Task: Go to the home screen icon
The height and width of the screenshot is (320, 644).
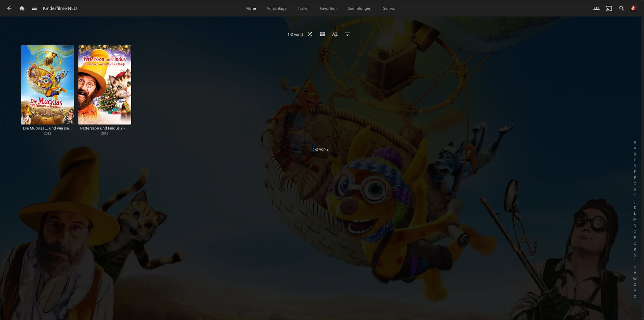Action: click(x=22, y=8)
